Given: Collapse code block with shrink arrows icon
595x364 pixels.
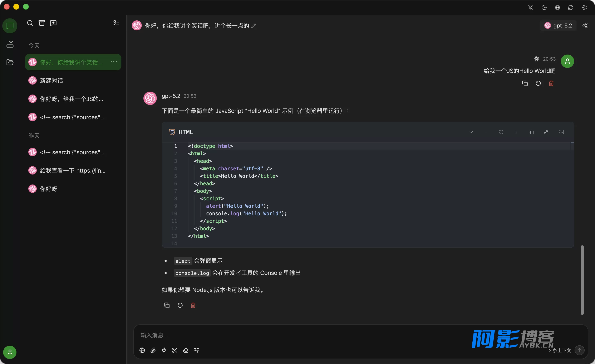Looking at the screenshot, I should click(x=546, y=132).
